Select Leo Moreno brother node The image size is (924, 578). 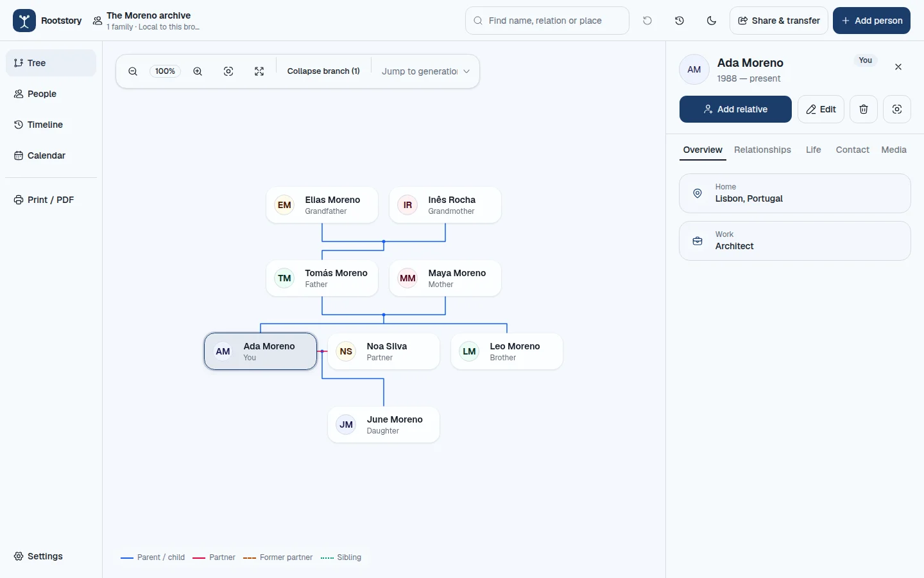pos(507,351)
